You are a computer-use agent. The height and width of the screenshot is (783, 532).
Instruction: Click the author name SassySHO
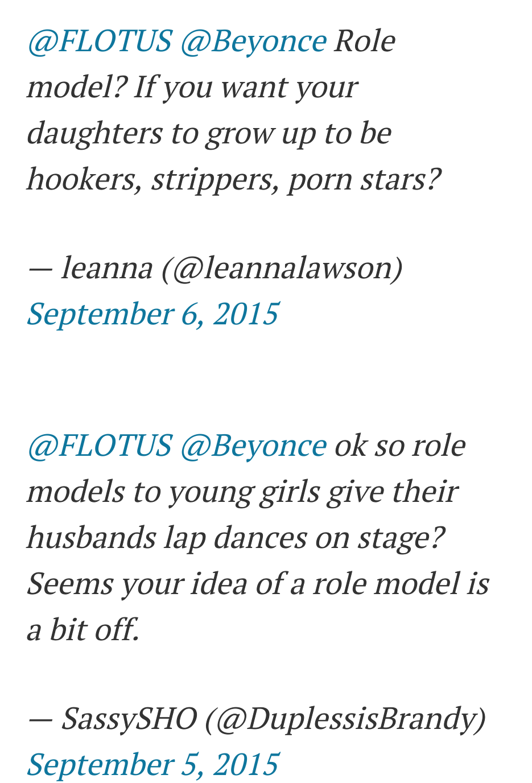(129, 718)
